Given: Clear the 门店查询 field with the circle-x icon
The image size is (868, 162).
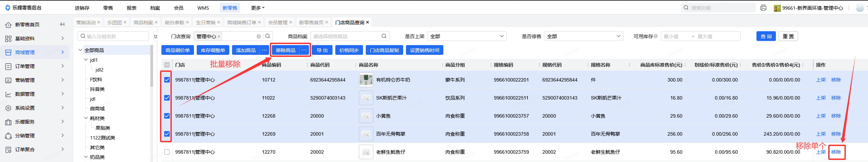Looking at the screenshot, I should click(259, 36).
